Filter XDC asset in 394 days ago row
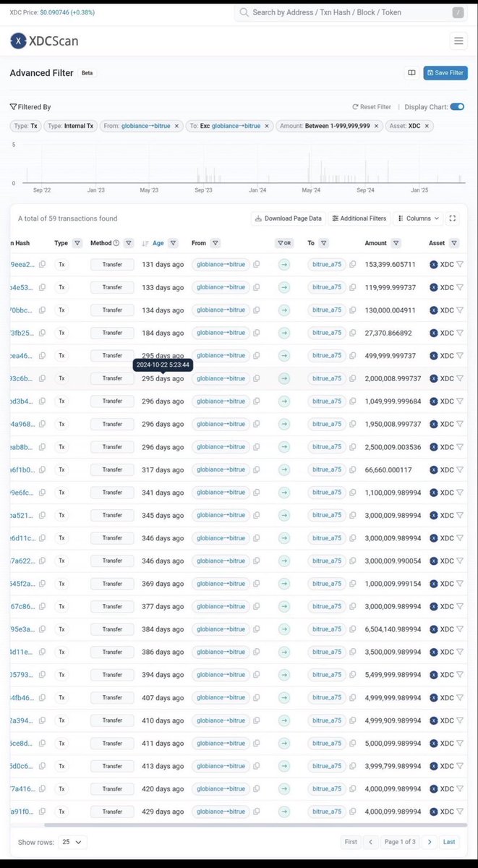Viewport: 478px width, 868px height. tap(460, 675)
